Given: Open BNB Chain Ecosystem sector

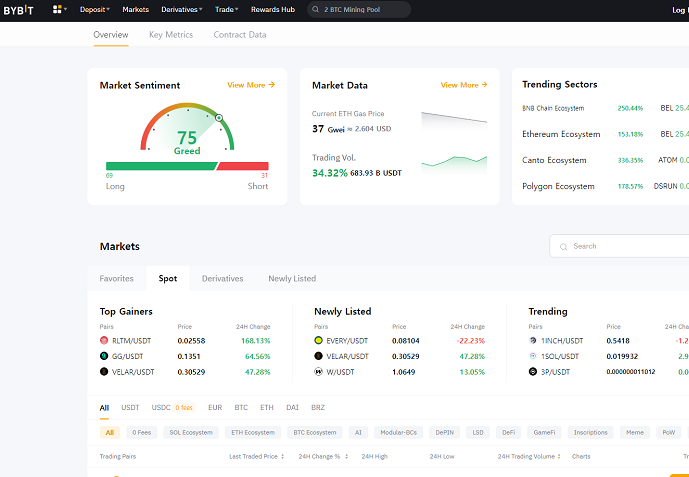Looking at the screenshot, I should click(x=553, y=108).
